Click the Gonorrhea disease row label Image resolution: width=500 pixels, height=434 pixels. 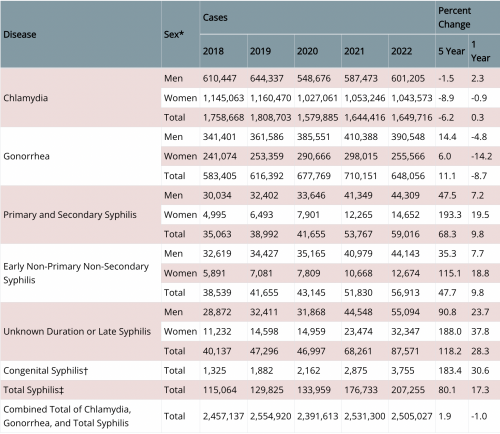(26, 156)
